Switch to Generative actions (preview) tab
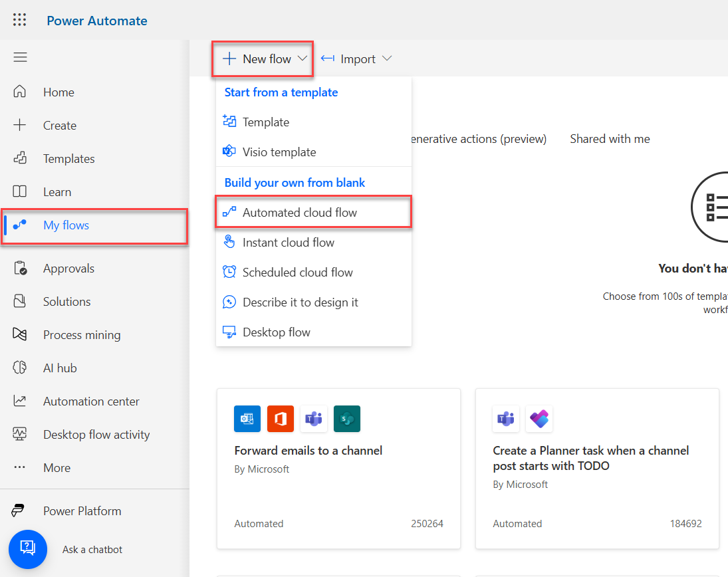This screenshot has width=728, height=577. point(479,139)
